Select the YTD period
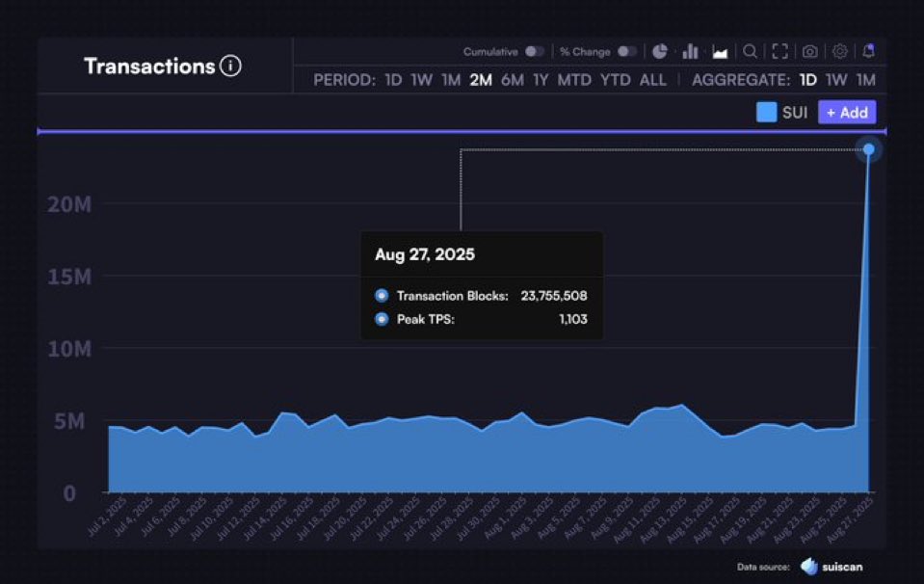The width and height of the screenshot is (924, 584). [x=616, y=80]
